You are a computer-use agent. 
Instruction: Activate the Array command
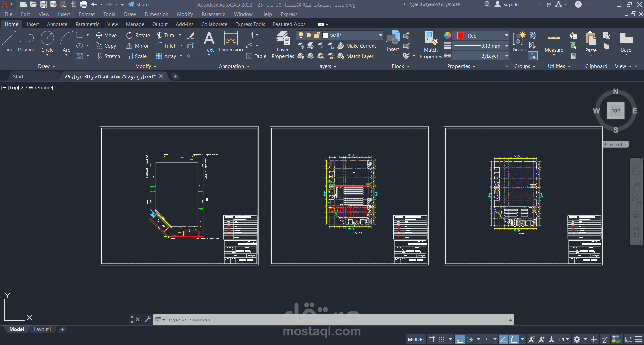[x=166, y=56]
